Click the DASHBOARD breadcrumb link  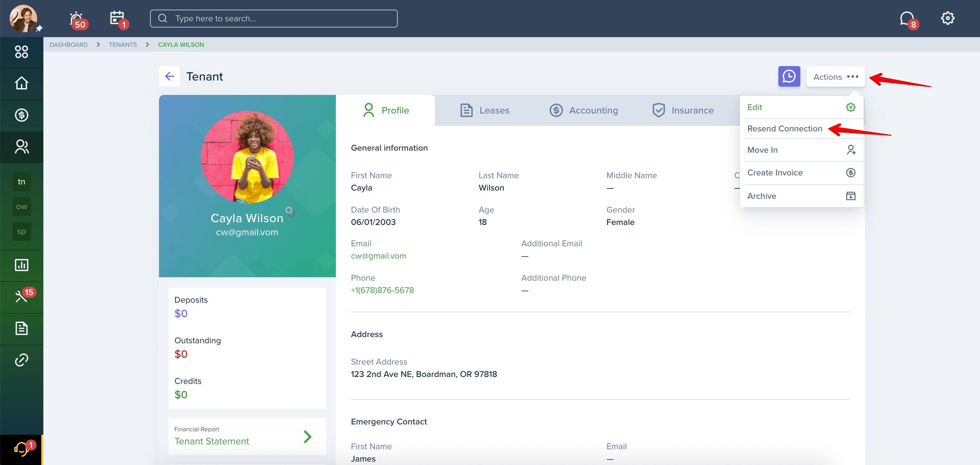(x=68, y=44)
